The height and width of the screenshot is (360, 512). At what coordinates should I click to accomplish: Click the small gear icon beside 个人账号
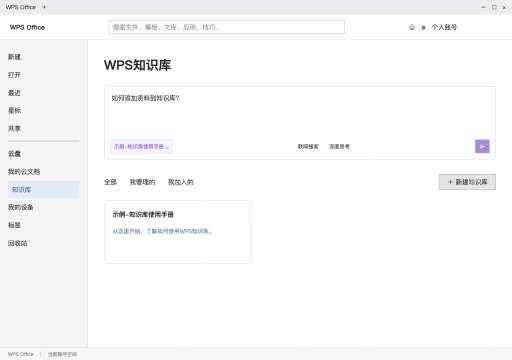423,28
